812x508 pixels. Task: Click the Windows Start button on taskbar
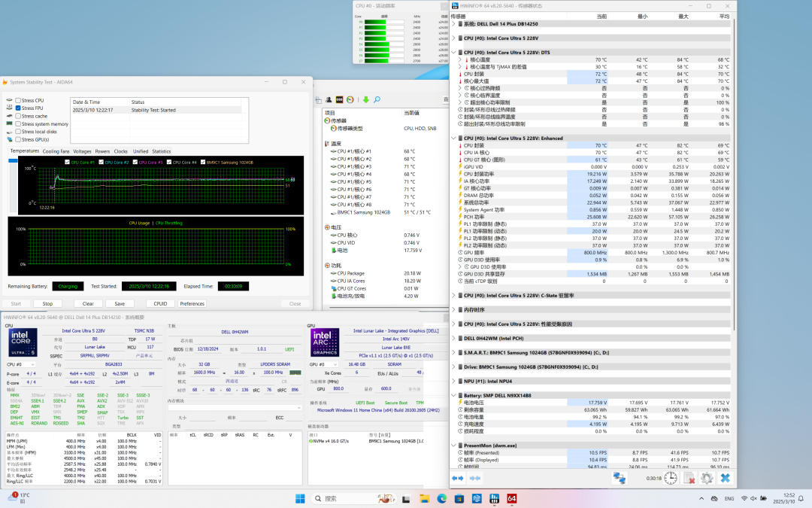pyautogui.click(x=300, y=499)
